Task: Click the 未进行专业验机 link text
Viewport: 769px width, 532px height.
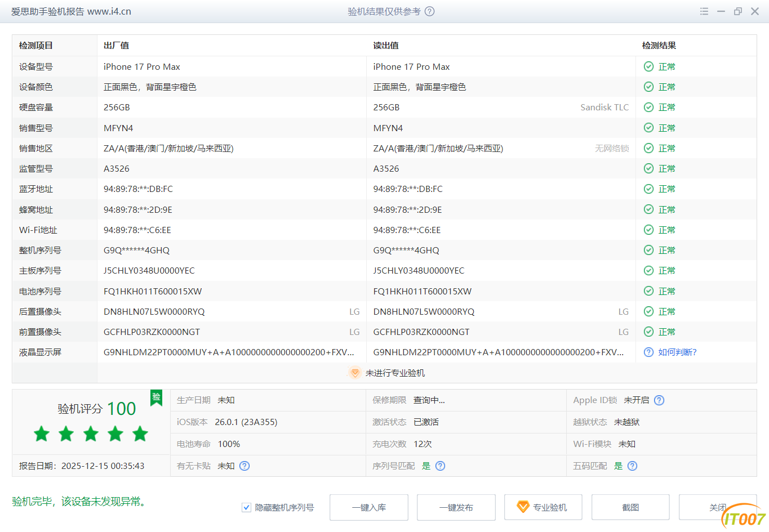Action: (395, 373)
